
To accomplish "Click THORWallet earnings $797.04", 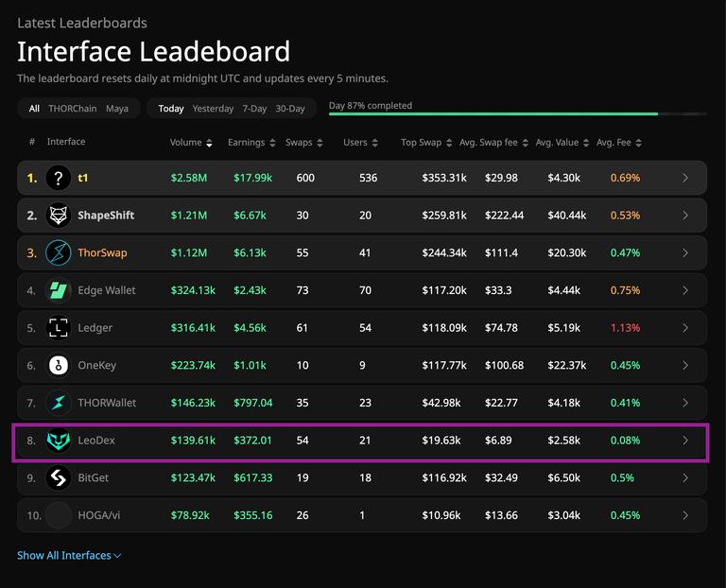I will coord(252,403).
